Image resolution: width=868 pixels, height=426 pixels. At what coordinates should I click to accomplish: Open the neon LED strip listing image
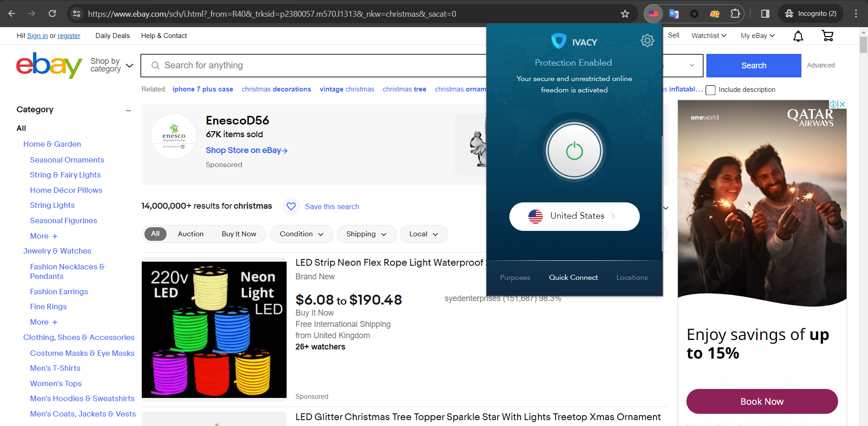(214, 330)
